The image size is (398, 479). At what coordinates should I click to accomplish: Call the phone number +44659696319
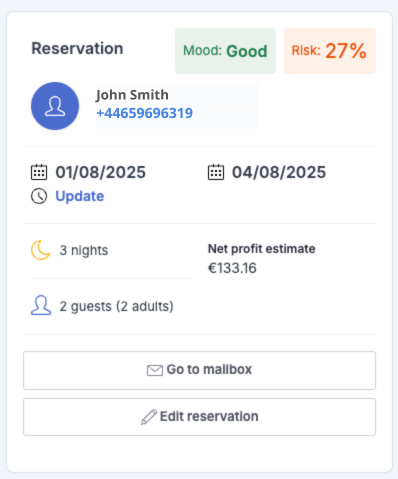point(144,113)
